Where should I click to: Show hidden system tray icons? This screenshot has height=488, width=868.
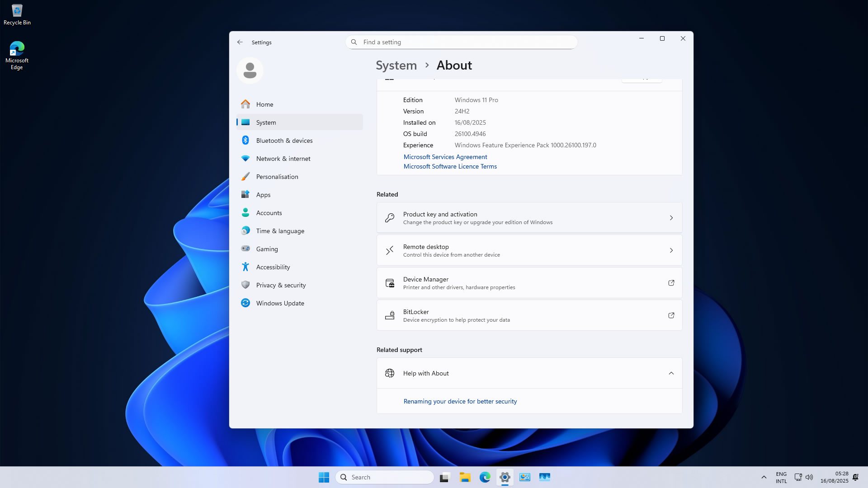[x=764, y=477]
